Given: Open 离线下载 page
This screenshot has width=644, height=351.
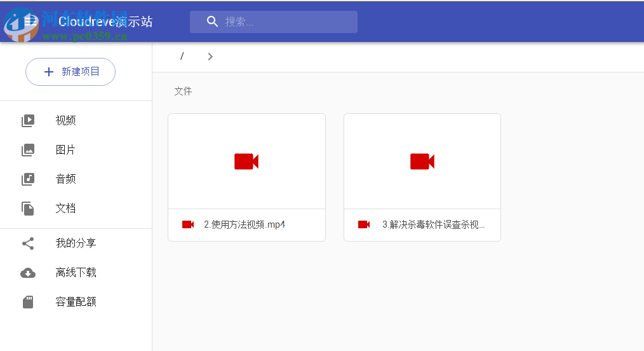Looking at the screenshot, I should [76, 273].
